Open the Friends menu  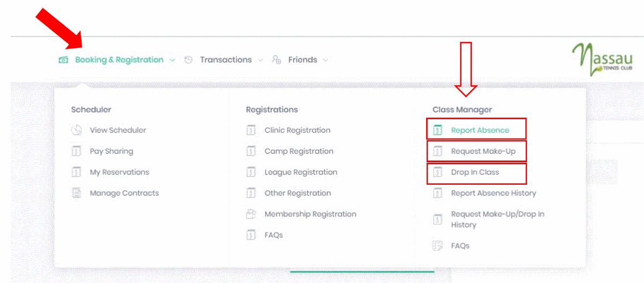tap(302, 60)
